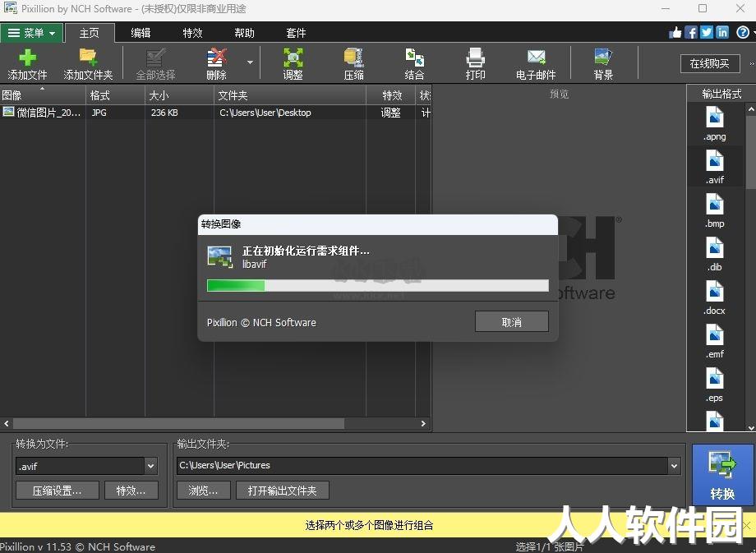The height and width of the screenshot is (553, 756).
Task: Click the output format scroll-up arrow
Action: 751,110
